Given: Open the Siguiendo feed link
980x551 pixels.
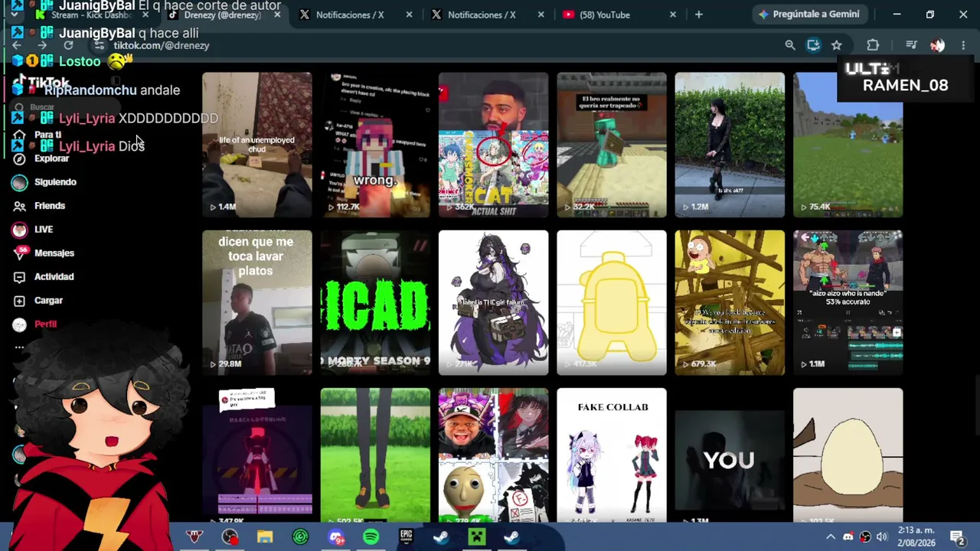Looking at the screenshot, I should pyautogui.click(x=55, y=182).
